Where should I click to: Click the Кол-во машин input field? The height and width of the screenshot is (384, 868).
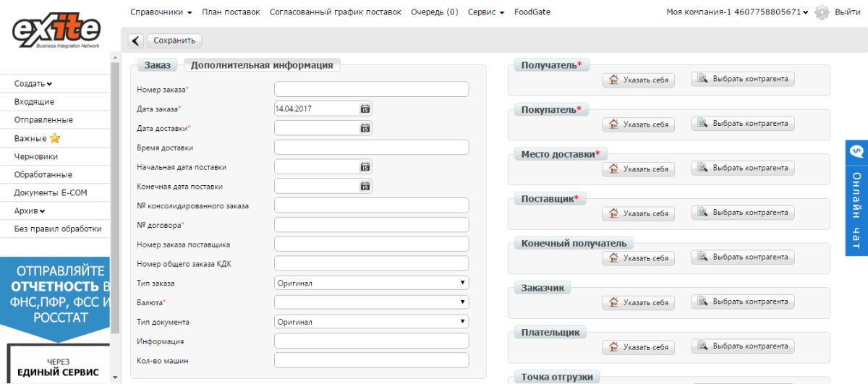[371, 360]
